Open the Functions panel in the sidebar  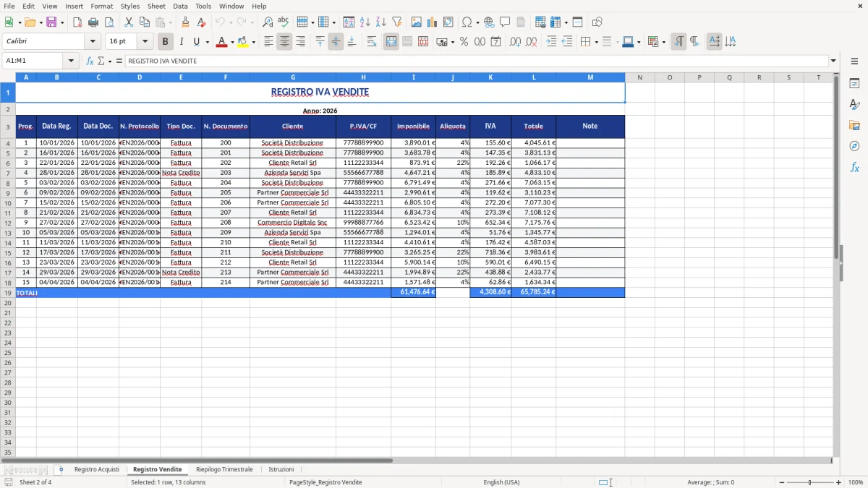point(855,167)
